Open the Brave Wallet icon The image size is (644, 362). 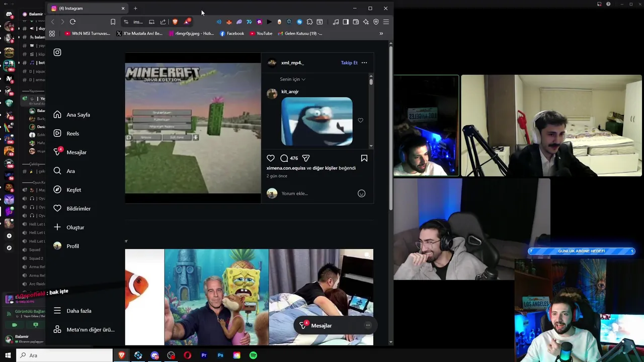(x=356, y=22)
